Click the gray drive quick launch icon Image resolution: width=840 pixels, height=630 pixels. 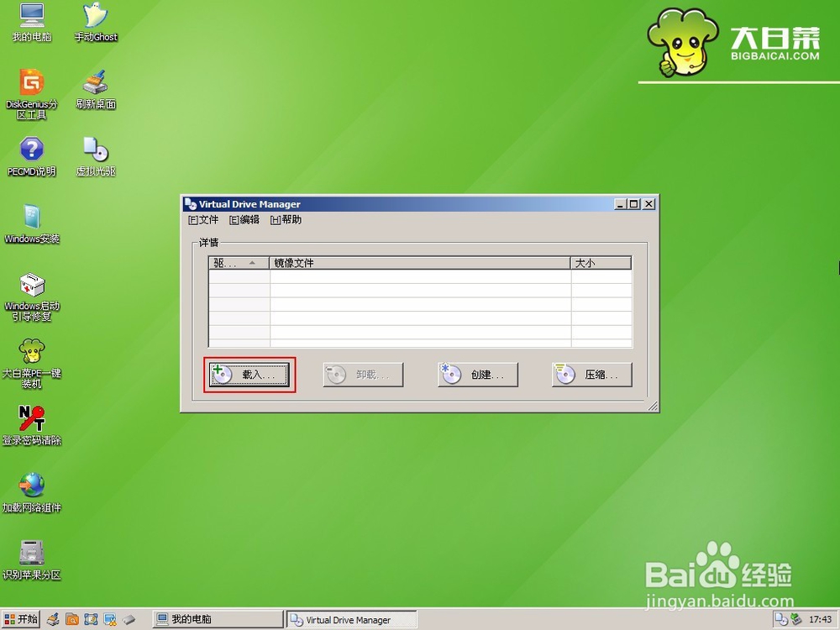coord(129,620)
